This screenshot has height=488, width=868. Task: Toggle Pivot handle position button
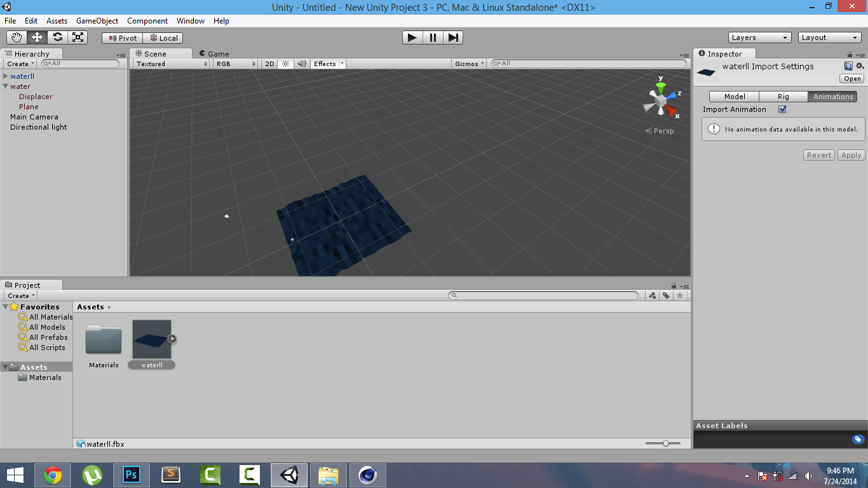[123, 38]
